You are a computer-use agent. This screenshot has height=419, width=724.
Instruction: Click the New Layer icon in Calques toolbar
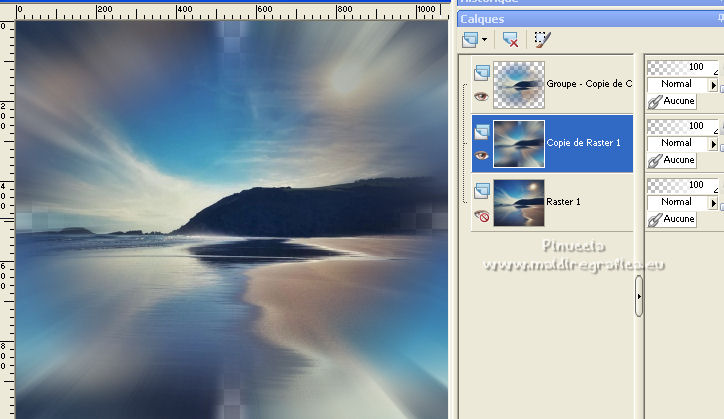pyautogui.click(x=470, y=39)
